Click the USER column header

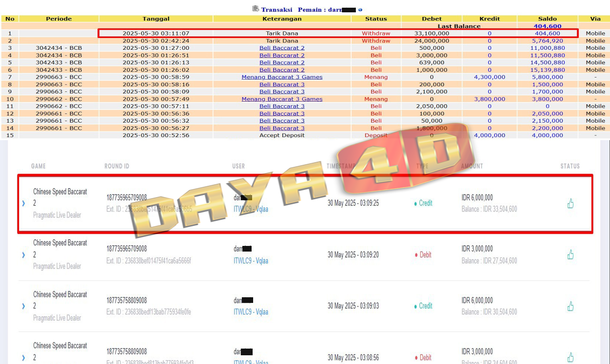click(x=238, y=166)
